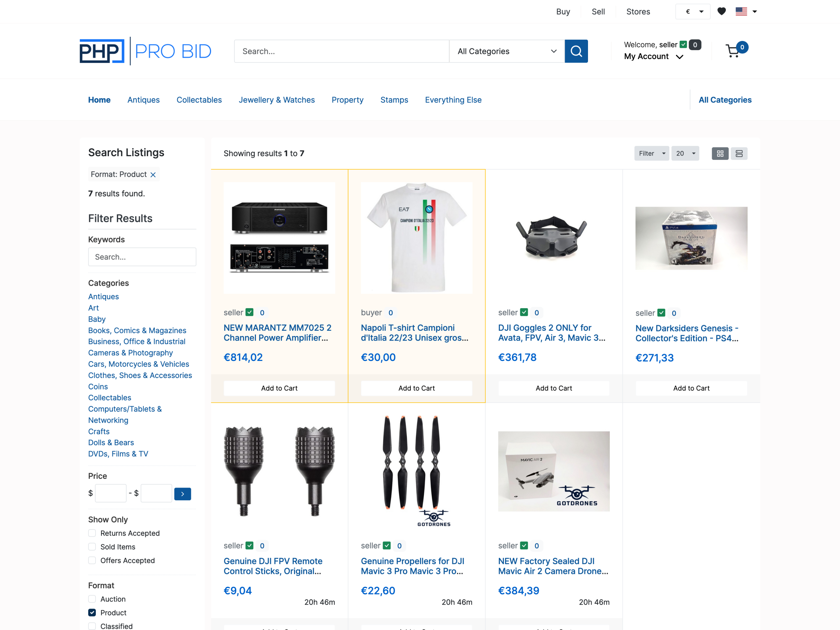Remove the Format: Product filter
Viewport: 840px width, 630px height.
pos(153,175)
